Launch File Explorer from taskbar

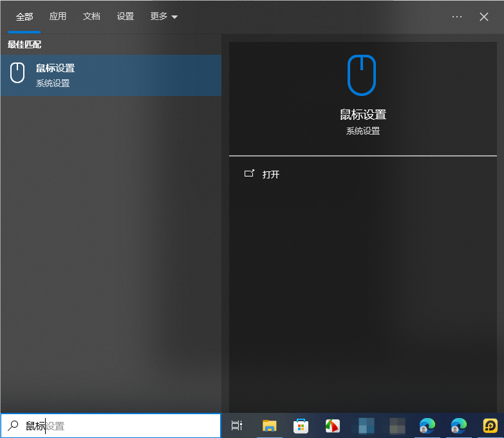click(269, 426)
